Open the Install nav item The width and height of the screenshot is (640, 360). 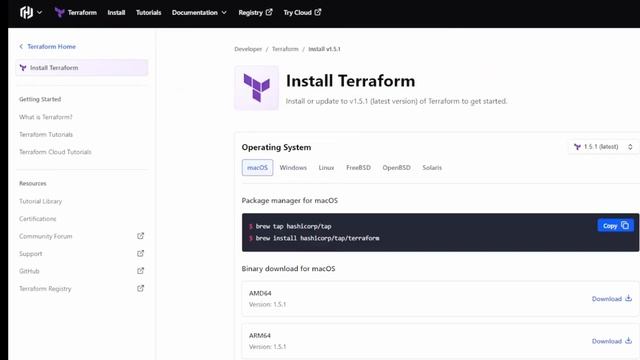tap(116, 13)
